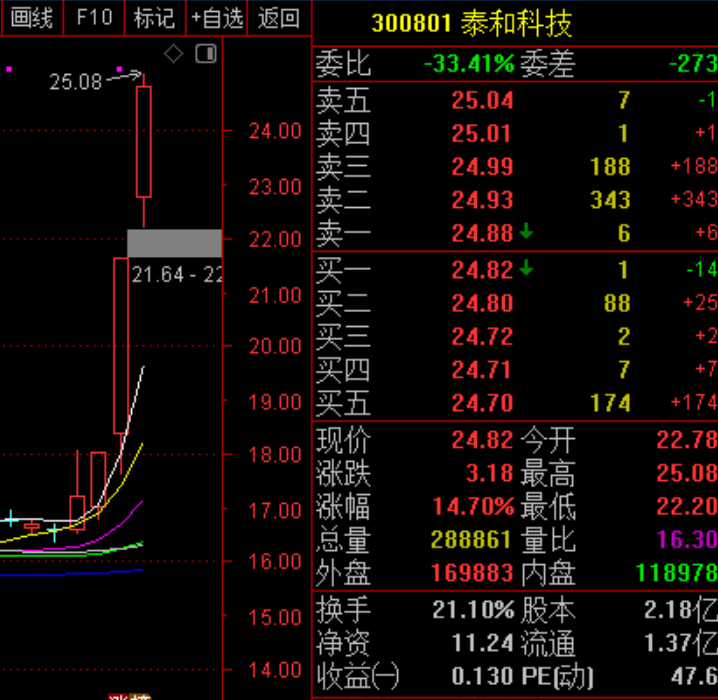Click 涨幅 value 14.70%
This screenshot has width=718, height=700.
473,506
